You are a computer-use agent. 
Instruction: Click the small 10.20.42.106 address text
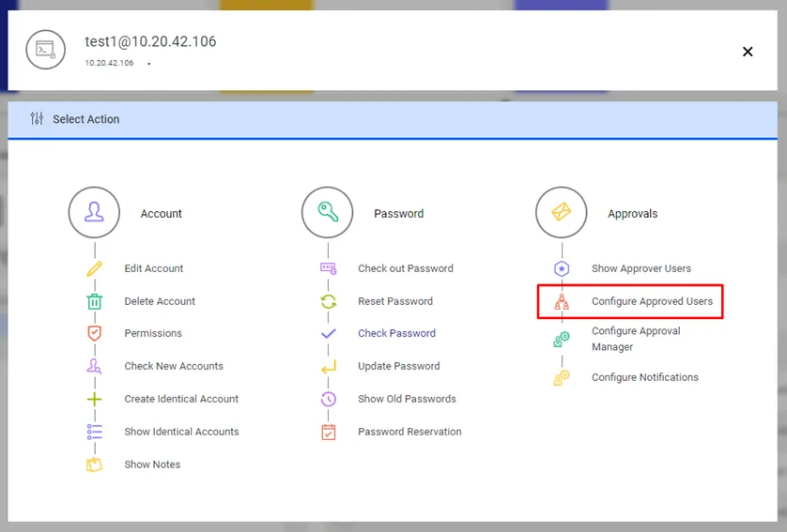109,63
